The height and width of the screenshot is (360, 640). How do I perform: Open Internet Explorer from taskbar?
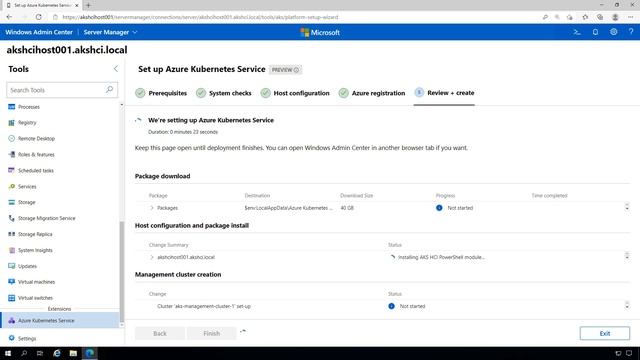56,353
